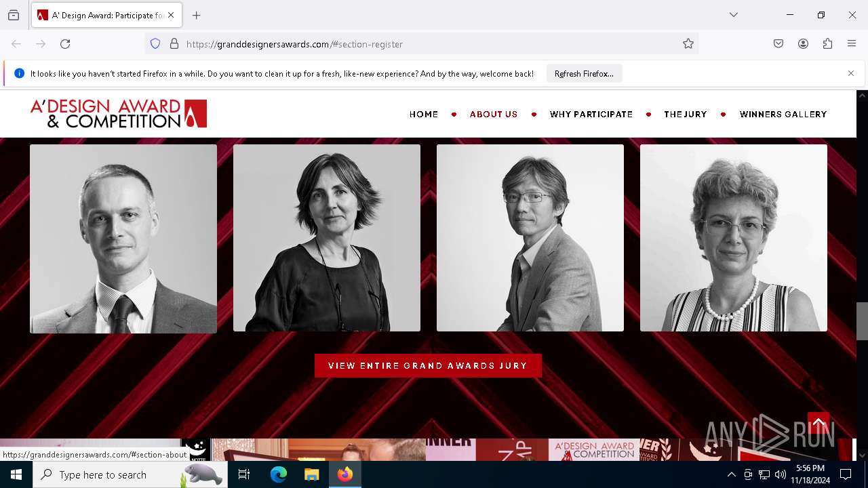Click the page vertical scrollbar thumb
Screen dimensions: 868x488
coord(862,321)
